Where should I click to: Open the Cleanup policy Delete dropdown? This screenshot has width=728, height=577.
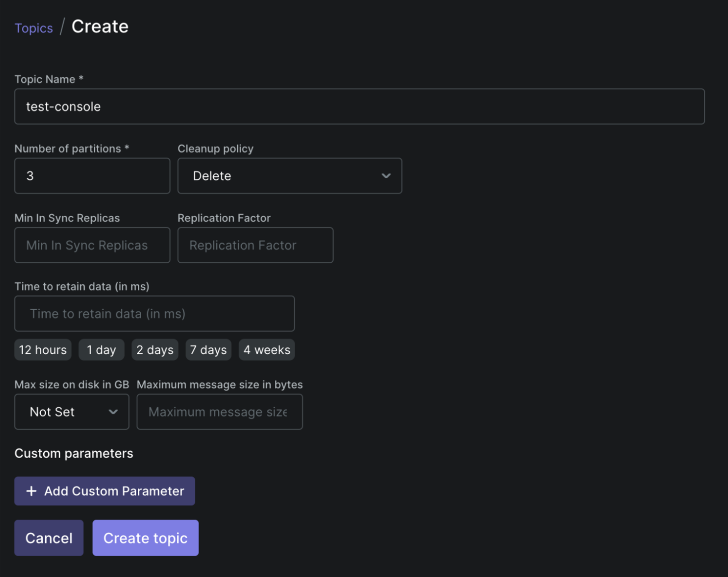pos(289,176)
